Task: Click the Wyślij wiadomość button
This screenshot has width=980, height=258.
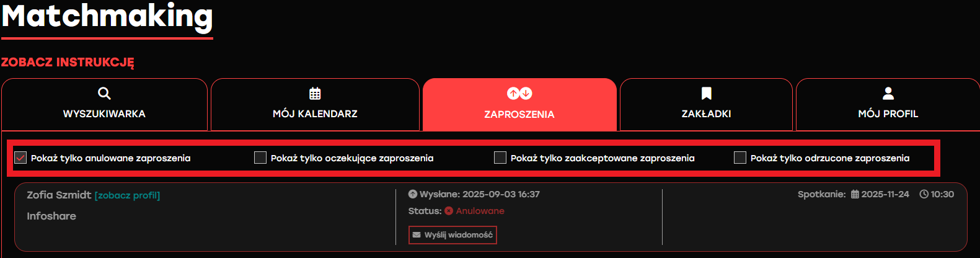Action: tap(452, 235)
